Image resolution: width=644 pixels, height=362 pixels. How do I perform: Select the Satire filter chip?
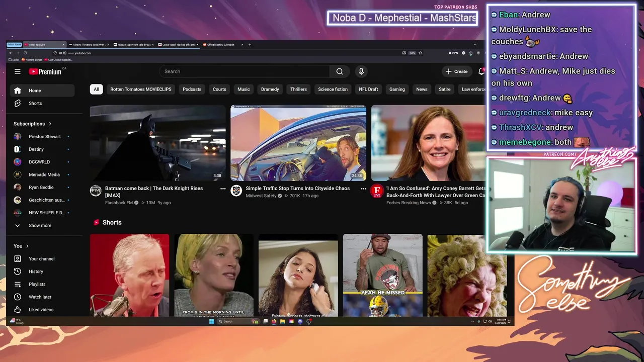(445, 89)
